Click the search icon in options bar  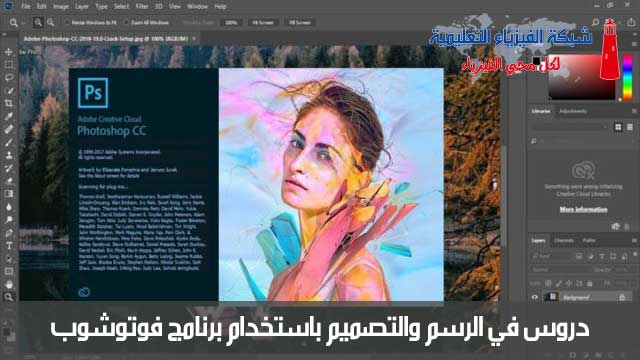pos(596,22)
